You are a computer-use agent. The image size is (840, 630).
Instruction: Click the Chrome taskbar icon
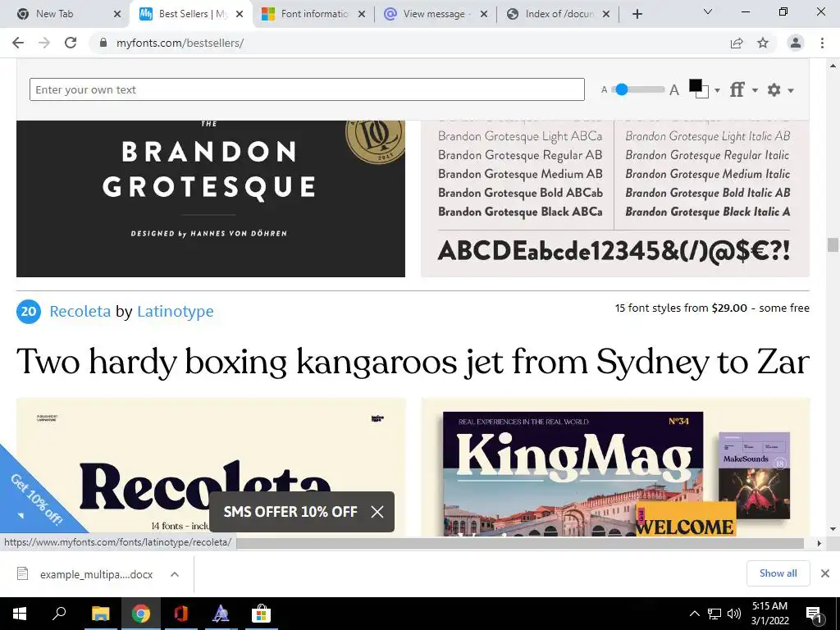click(x=141, y=614)
